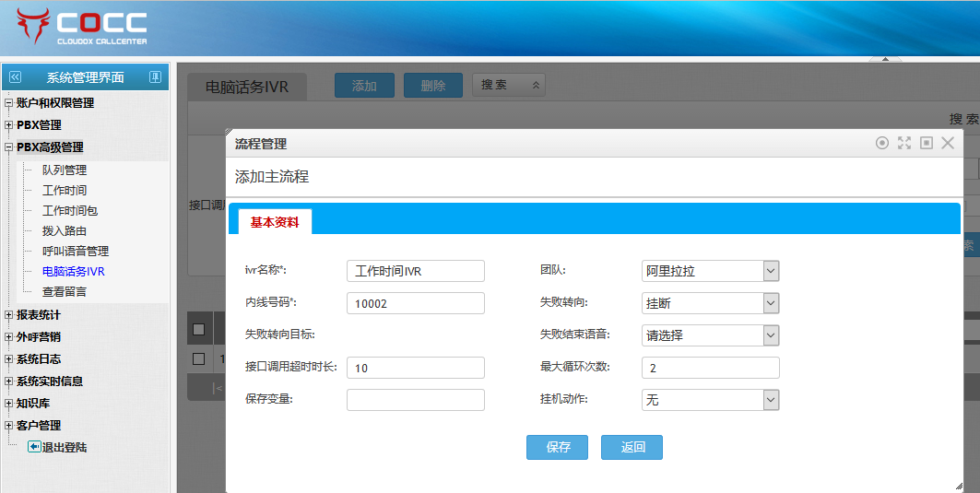
Task: Open the 挂机动作 dropdown showing 无
Action: coord(710,400)
